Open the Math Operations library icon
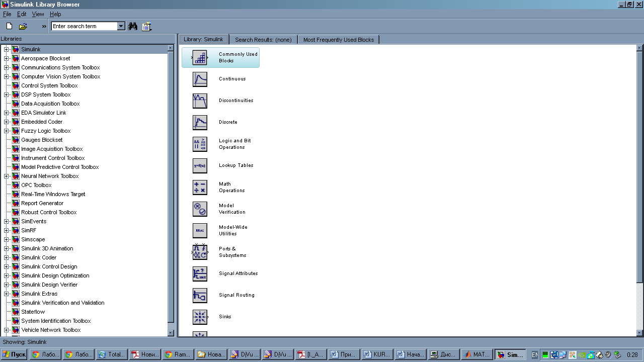The image size is (644, 362). [200, 187]
